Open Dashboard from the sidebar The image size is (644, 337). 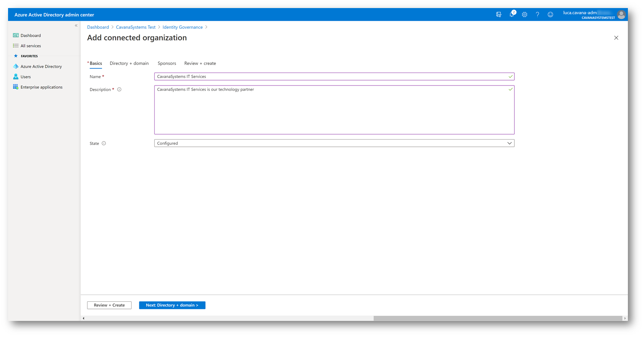coord(31,35)
